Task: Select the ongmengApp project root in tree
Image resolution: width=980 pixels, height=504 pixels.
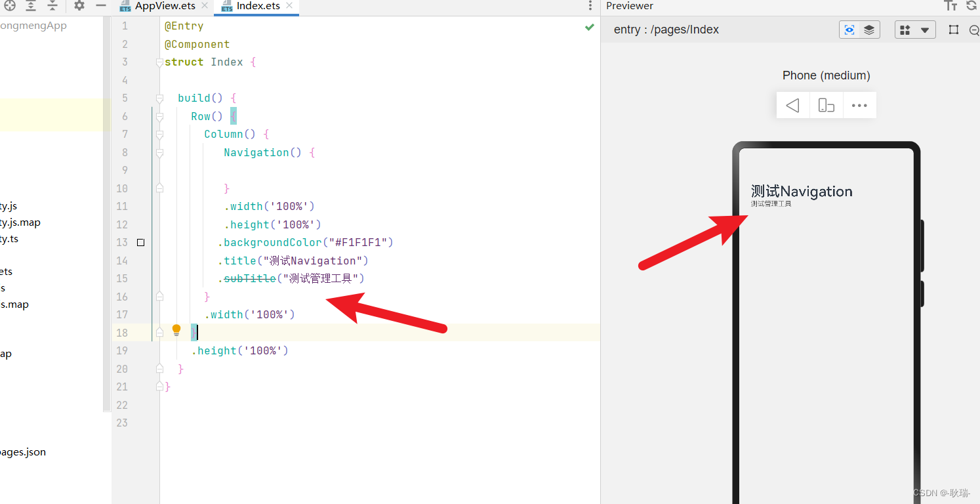Action: tap(33, 26)
